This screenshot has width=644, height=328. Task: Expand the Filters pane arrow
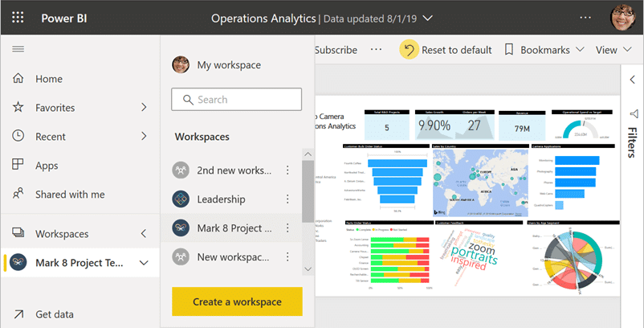632,79
